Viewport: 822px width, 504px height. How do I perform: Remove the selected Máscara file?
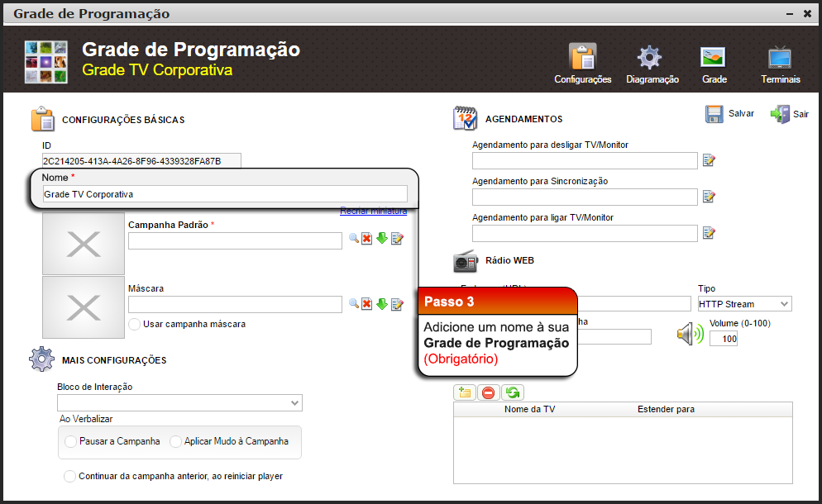366,304
